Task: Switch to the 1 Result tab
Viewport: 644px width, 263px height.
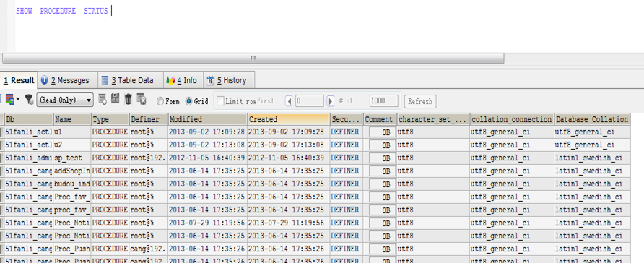Action: pos(19,80)
